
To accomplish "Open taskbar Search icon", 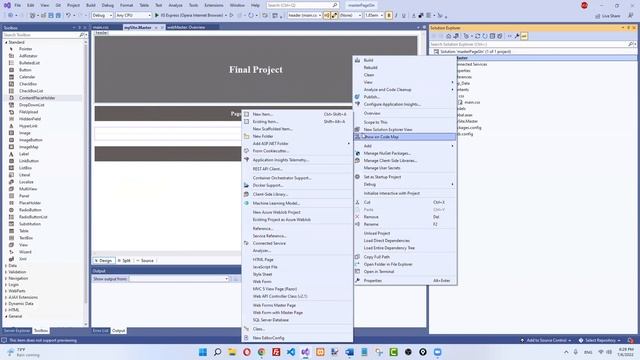I will click(x=218, y=352).
